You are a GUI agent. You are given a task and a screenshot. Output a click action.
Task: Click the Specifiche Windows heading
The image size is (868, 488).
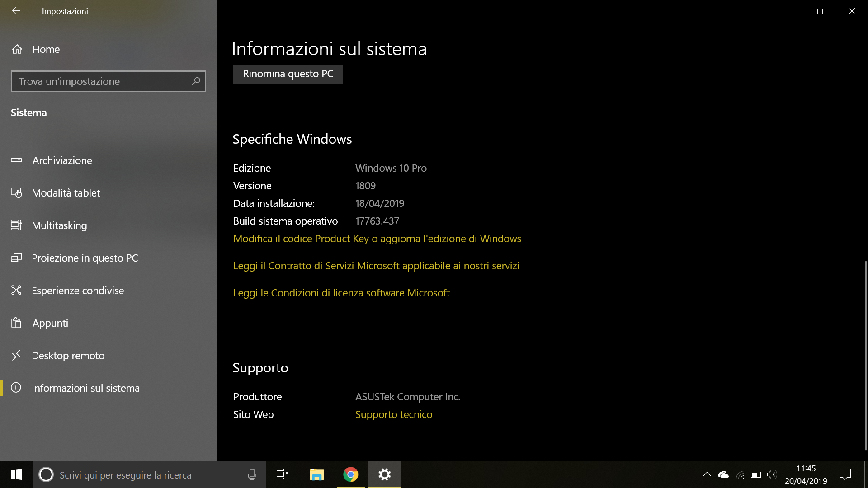coord(292,139)
